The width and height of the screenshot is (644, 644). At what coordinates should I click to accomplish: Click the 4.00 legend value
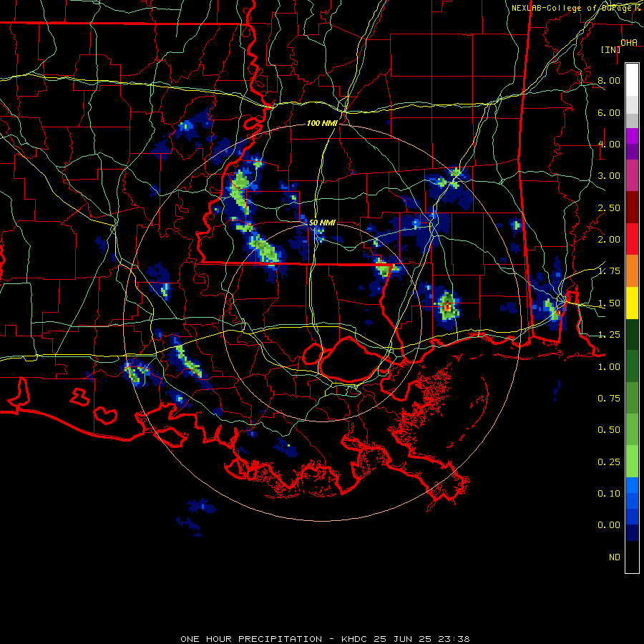609,144
